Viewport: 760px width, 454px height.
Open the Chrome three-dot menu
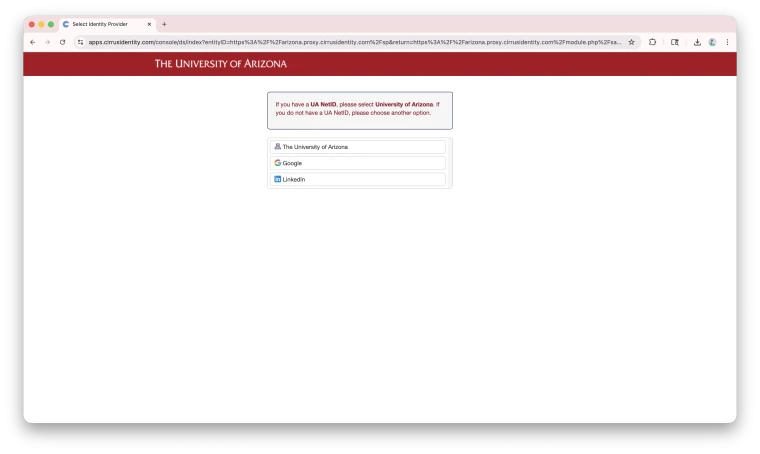[x=727, y=42]
